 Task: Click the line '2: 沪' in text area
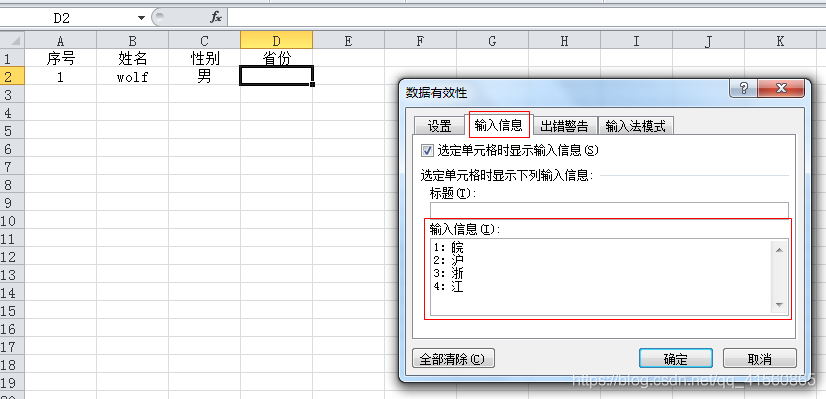[449, 260]
